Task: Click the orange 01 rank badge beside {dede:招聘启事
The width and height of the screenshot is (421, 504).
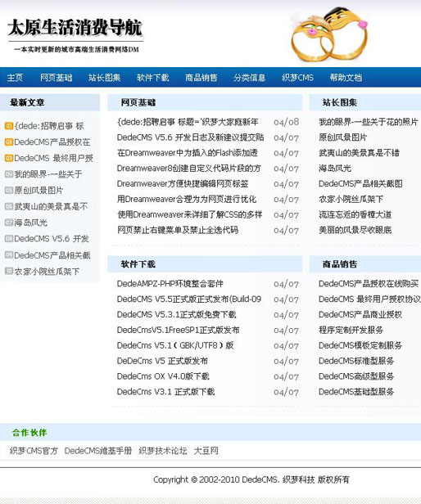Action: pos(9,126)
